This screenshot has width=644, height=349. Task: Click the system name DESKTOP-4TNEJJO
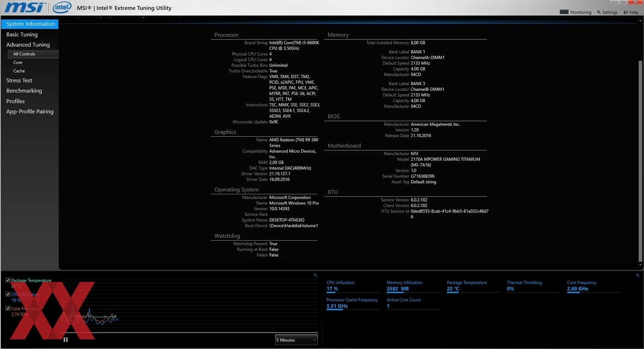(287, 220)
